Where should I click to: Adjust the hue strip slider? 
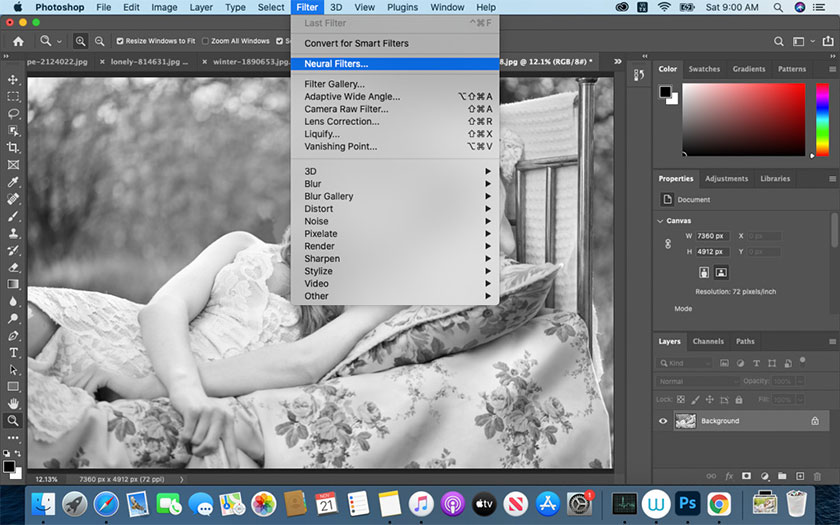coord(822,119)
